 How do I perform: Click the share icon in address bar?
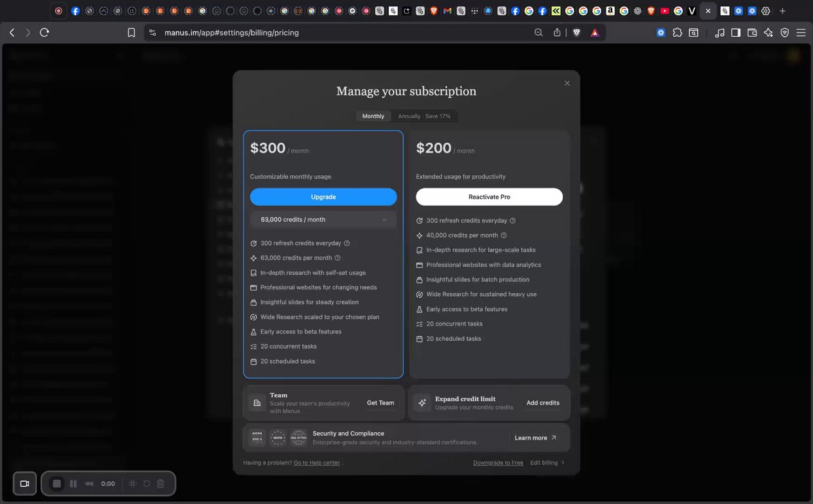coord(557,32)
